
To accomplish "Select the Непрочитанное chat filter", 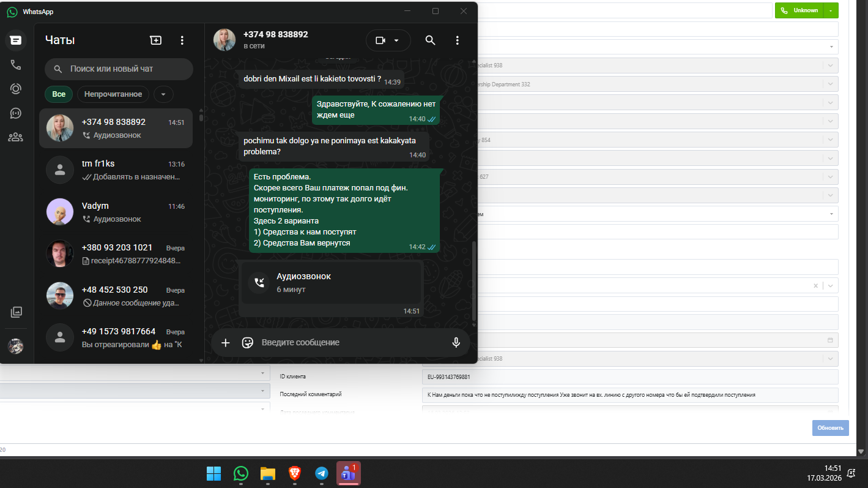I will click(x=113, y=94).
